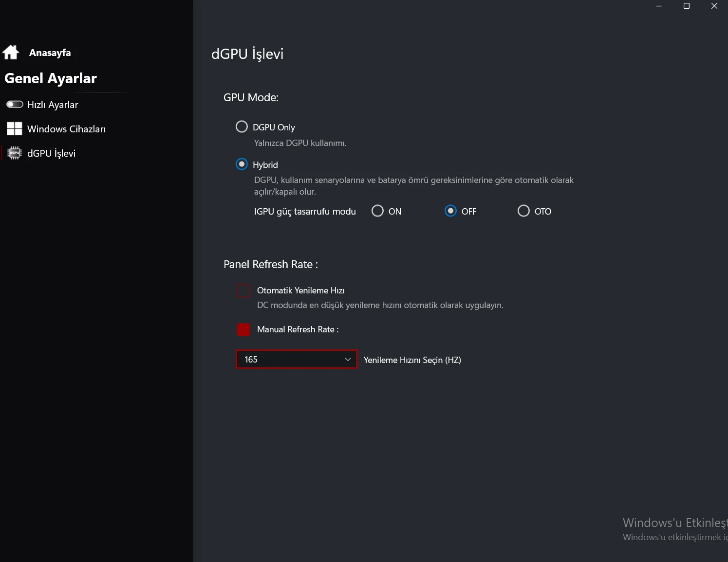Click the Anasayfa home icon
The image size is (728, 562).
pyautogui.click(x=11, y=52)
